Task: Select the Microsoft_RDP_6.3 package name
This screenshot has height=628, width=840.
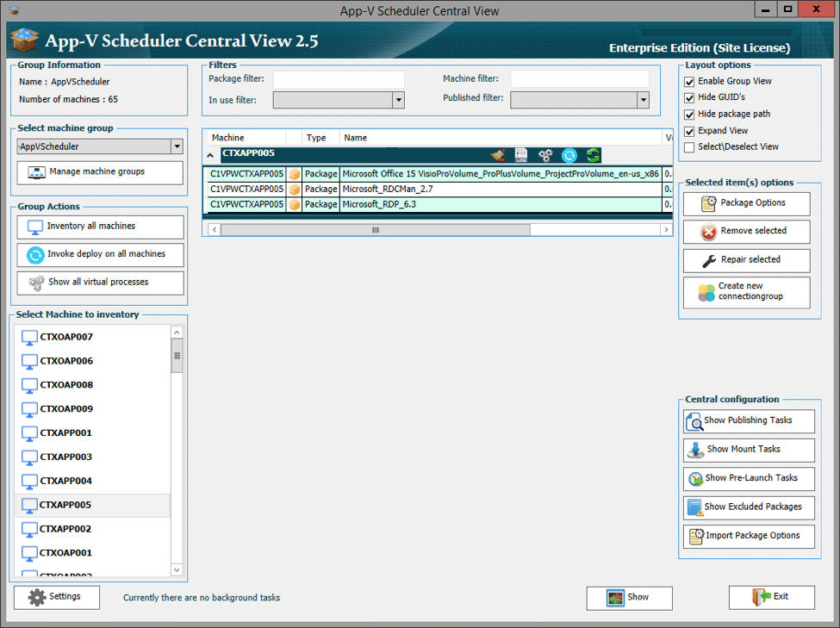Action: point(379,205)
